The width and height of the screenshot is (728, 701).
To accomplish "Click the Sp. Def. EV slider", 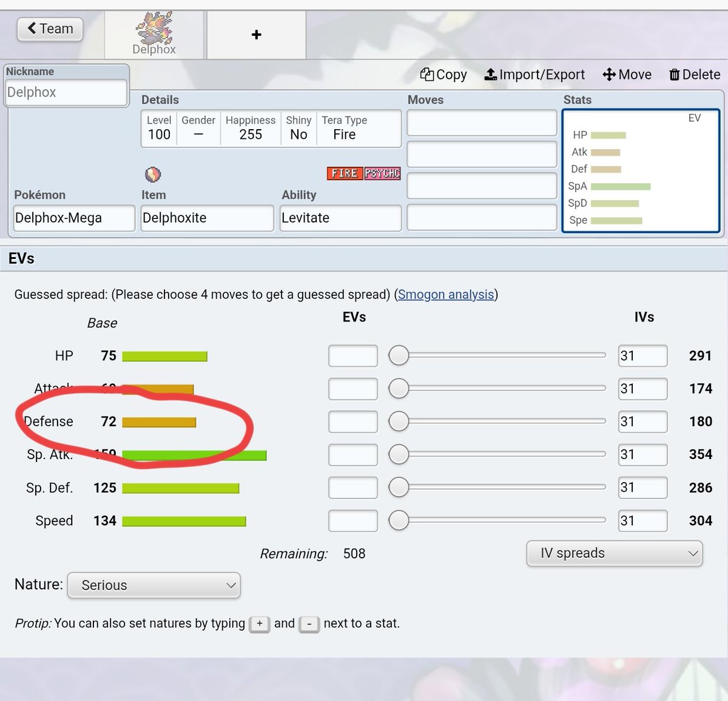I will pyautogui.click(x=497, y=487).
